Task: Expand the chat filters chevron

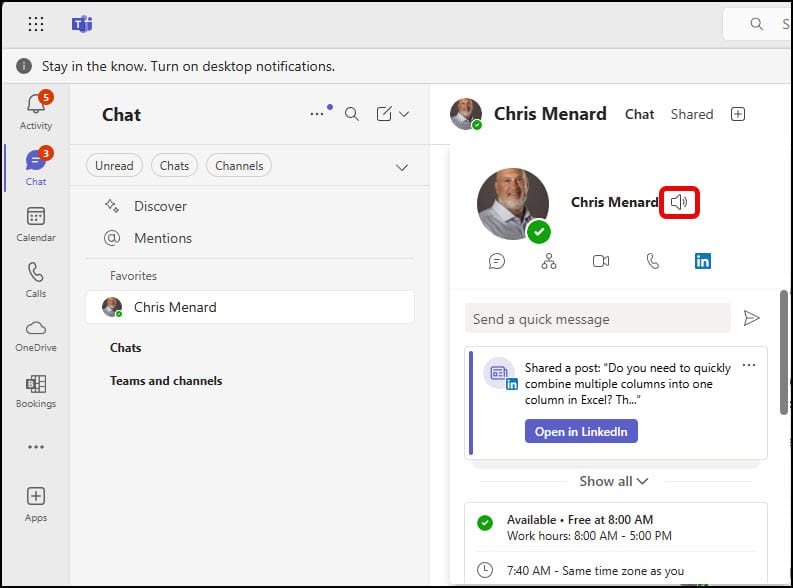Action: (402, 167)
